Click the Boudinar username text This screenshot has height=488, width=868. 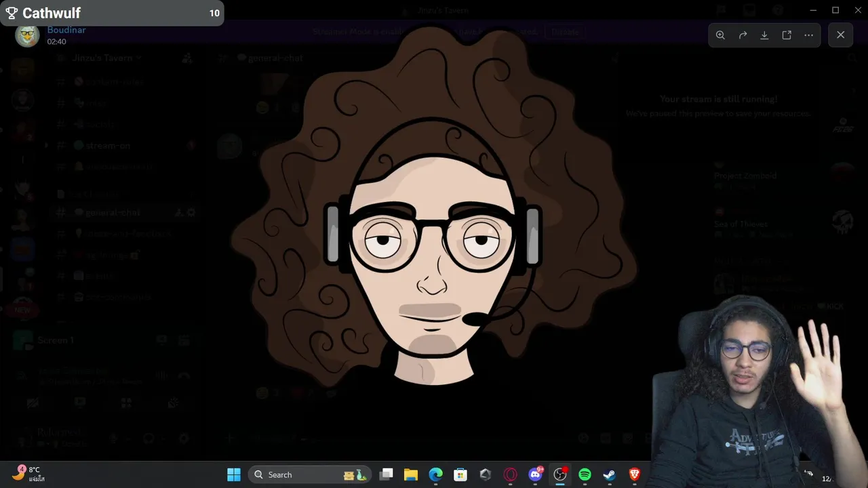66,30
